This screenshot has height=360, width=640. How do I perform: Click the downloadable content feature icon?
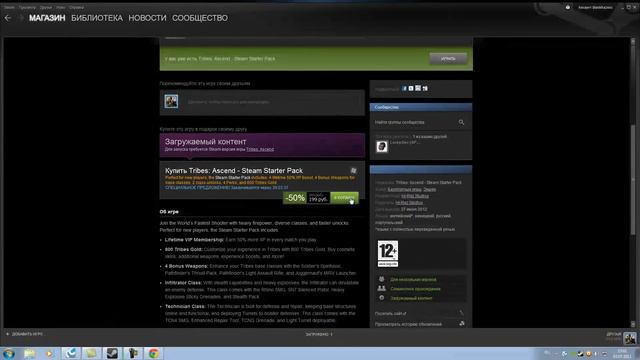pos(382,298)
